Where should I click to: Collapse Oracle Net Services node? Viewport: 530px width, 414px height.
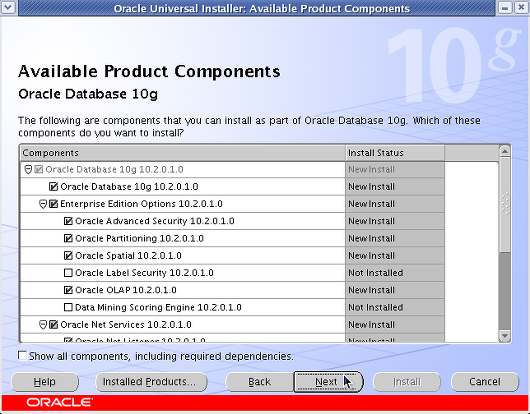pos(43,325)
